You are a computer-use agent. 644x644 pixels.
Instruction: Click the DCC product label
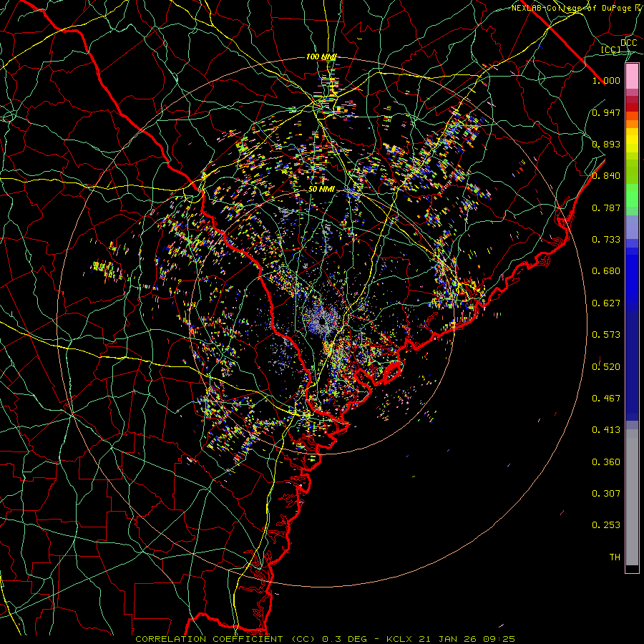click(628, 42)
